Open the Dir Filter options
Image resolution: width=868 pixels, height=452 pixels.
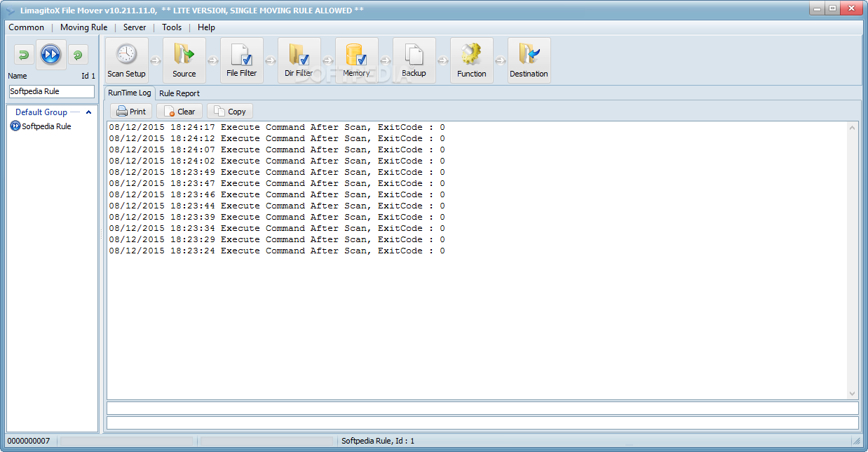(x=299, y=60)
